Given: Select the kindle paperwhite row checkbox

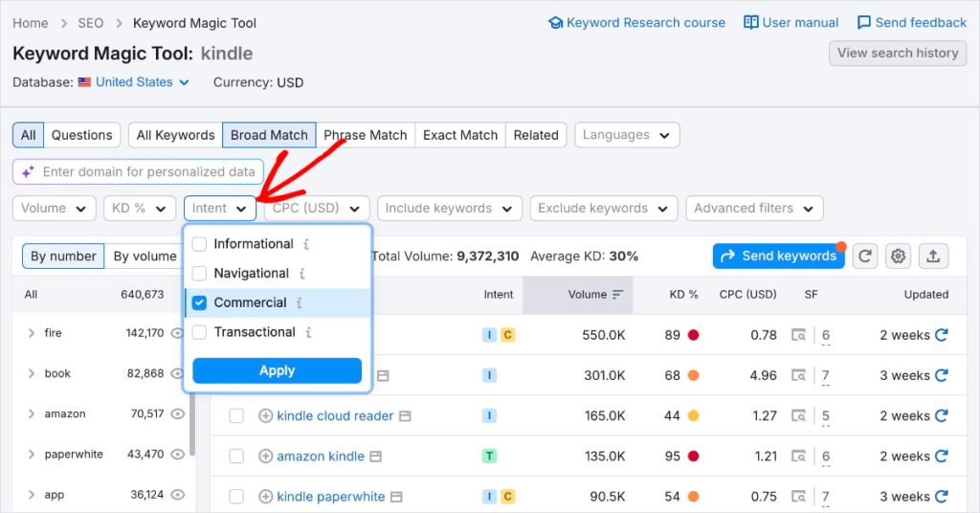Looking at the screenshot, I should click(x=236, y=497).
